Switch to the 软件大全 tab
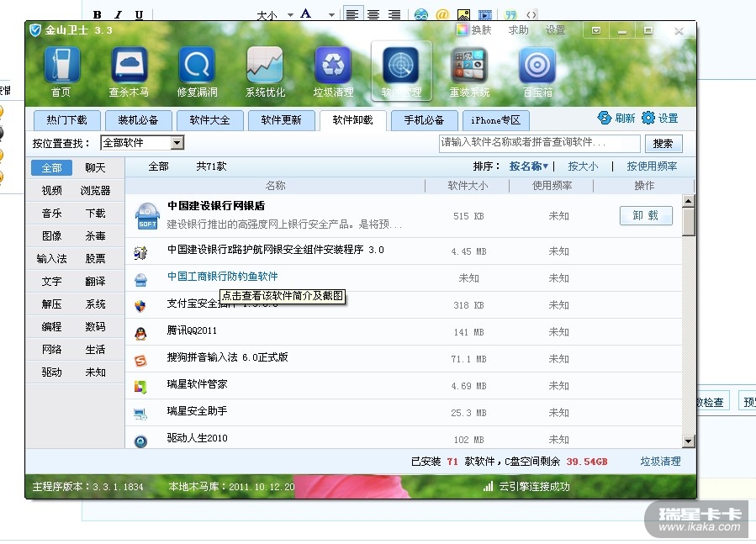 tap(209, 120)
